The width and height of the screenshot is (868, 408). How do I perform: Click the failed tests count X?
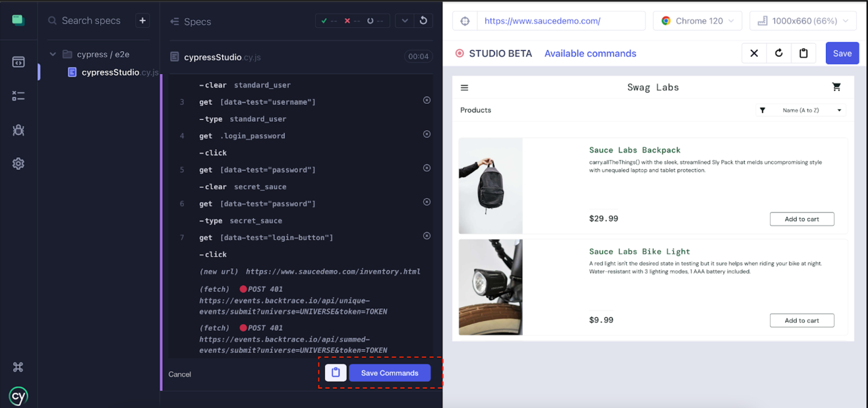[352, 20]
